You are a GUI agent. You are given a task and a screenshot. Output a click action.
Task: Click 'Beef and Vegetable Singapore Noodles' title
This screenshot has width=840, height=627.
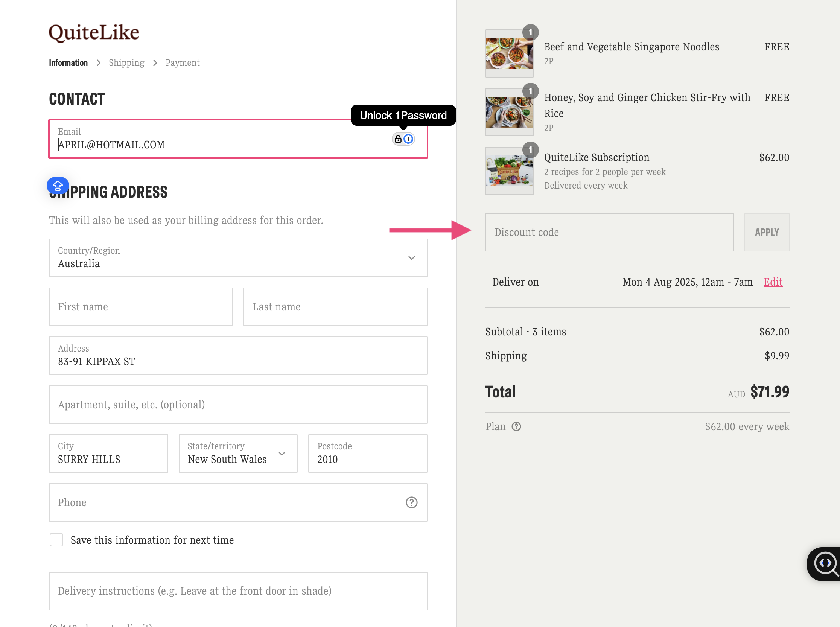(x=632, y=47)
